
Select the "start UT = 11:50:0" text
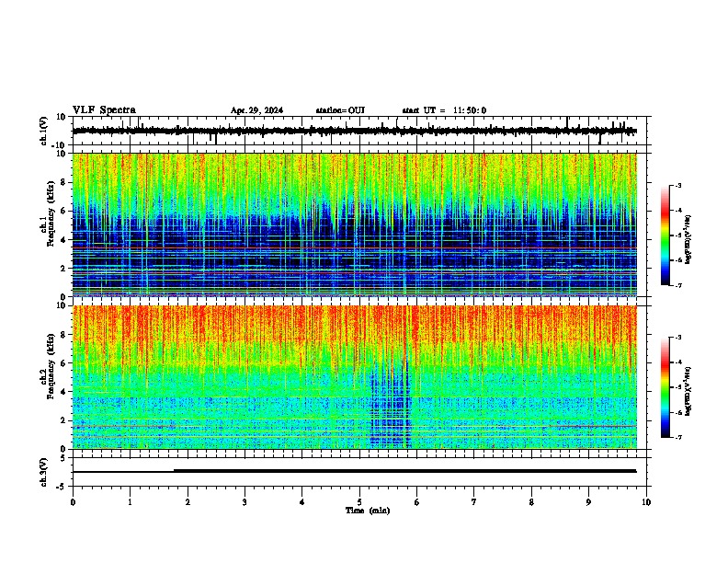click(x=444, y=110)
